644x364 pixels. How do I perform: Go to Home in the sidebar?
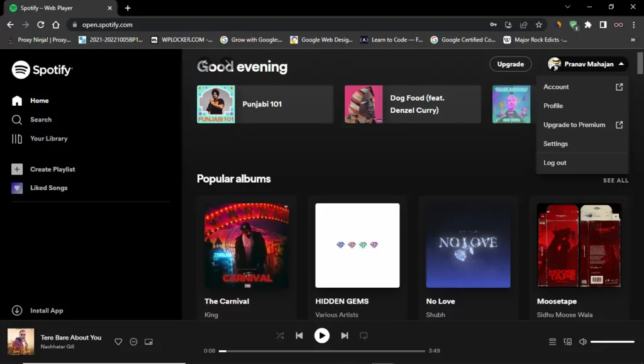(30, 100)
